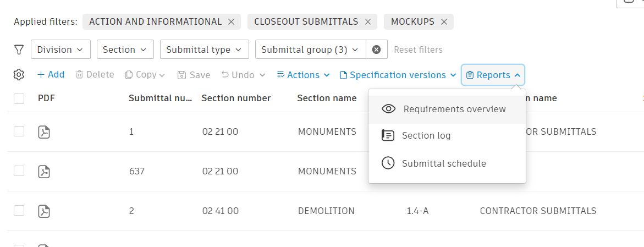Screen dimensions: 644x247
Task: Select all rows with header checkbox
Action: (19, 98)
